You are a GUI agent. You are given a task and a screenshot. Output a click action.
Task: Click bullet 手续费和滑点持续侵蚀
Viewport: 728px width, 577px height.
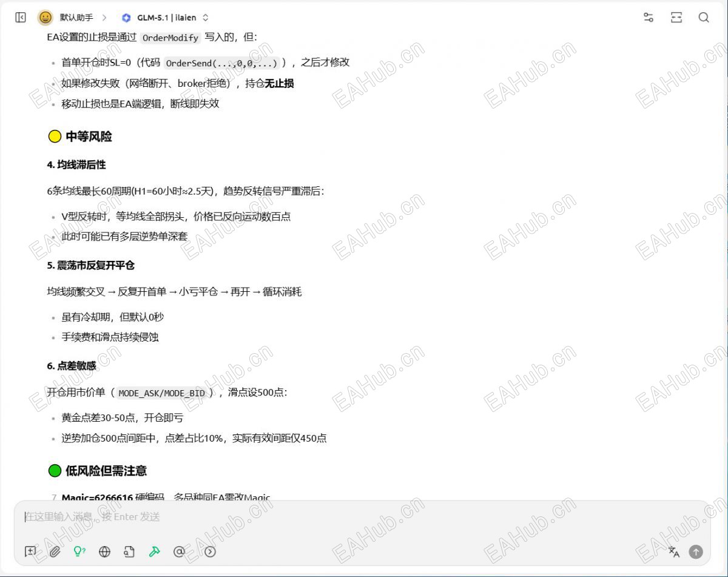tap(110, 337)
